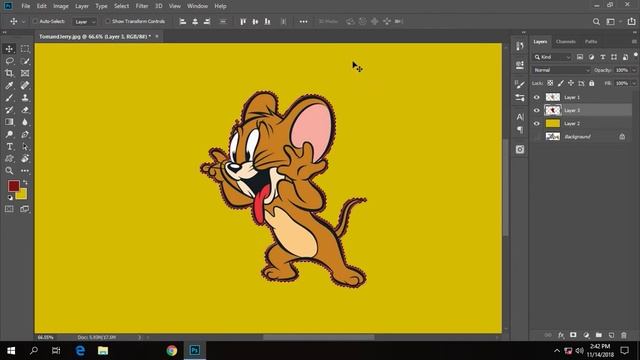Image resolution: width=640 pixels, height=360 pixels.
Task: Open the Opacity slider dropdown arrow
Action: [634, 70]
